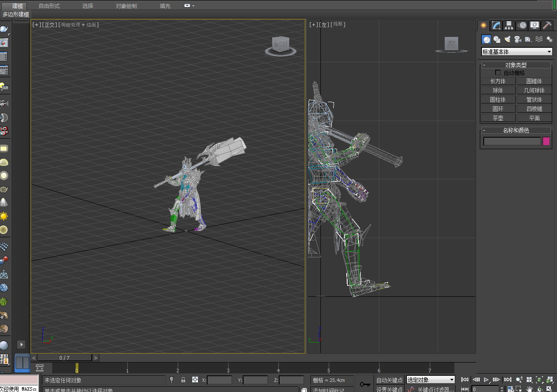This screenshot has height=392, width=557.
Task: Click the 圆锥体 button
Action: pos(534,81)
